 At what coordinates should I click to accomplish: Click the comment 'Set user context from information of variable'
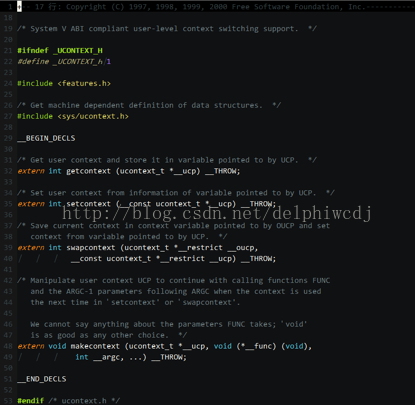176,193
